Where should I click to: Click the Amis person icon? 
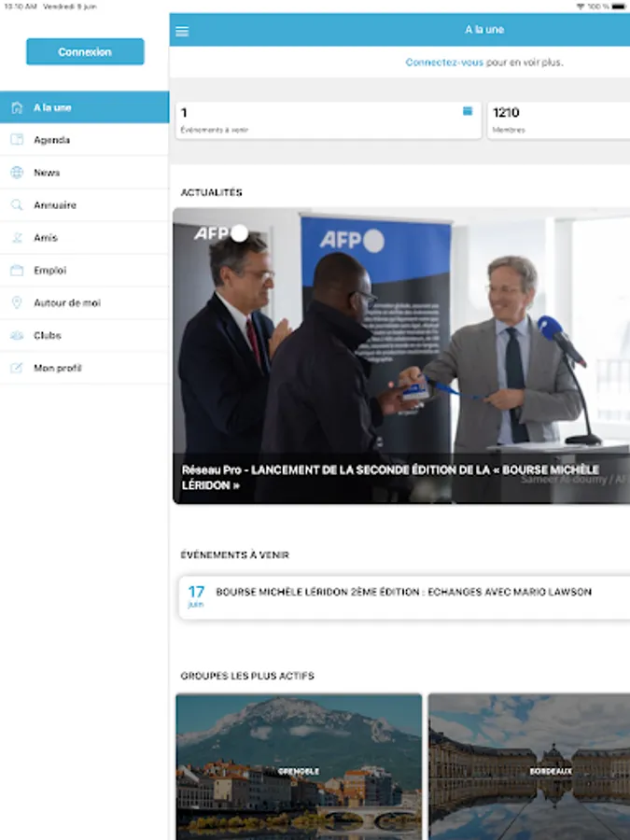(17, 238)
